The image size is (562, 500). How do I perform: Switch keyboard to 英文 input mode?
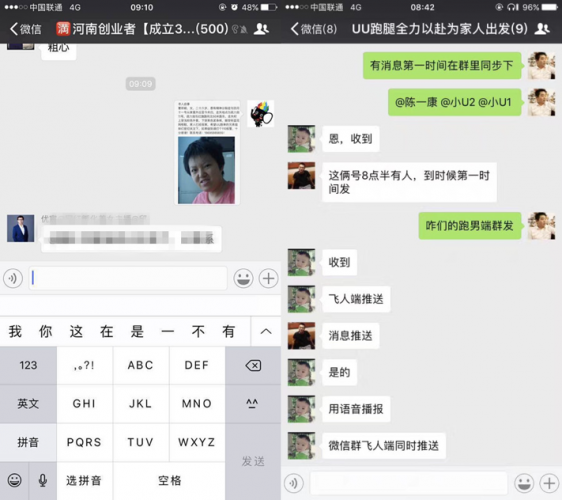click(x=28, y=404)
